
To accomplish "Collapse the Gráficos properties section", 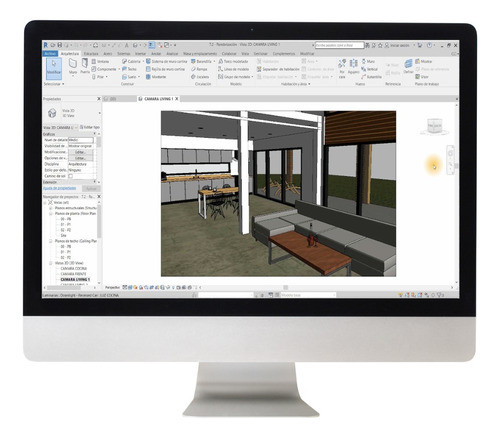I will click(94, 134).
